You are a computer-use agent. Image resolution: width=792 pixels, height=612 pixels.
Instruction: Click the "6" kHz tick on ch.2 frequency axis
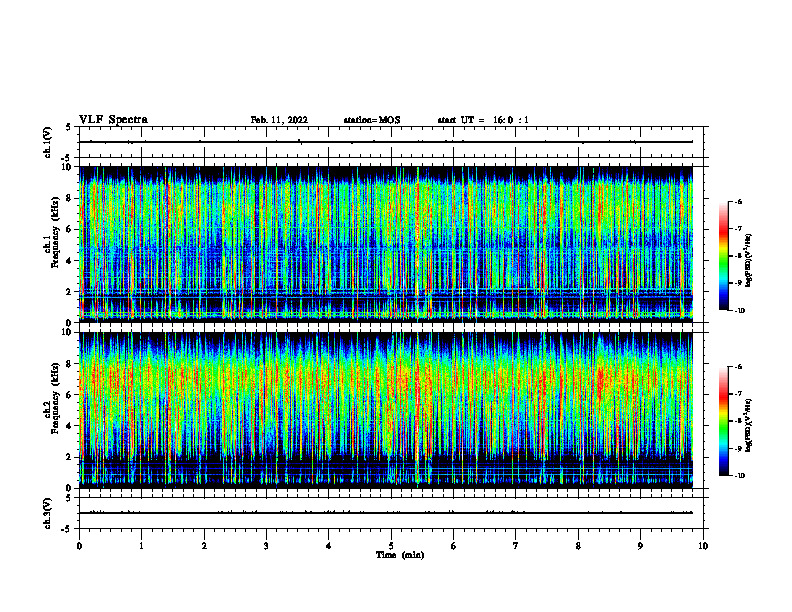pyautogui.click(x=69, y=395)
